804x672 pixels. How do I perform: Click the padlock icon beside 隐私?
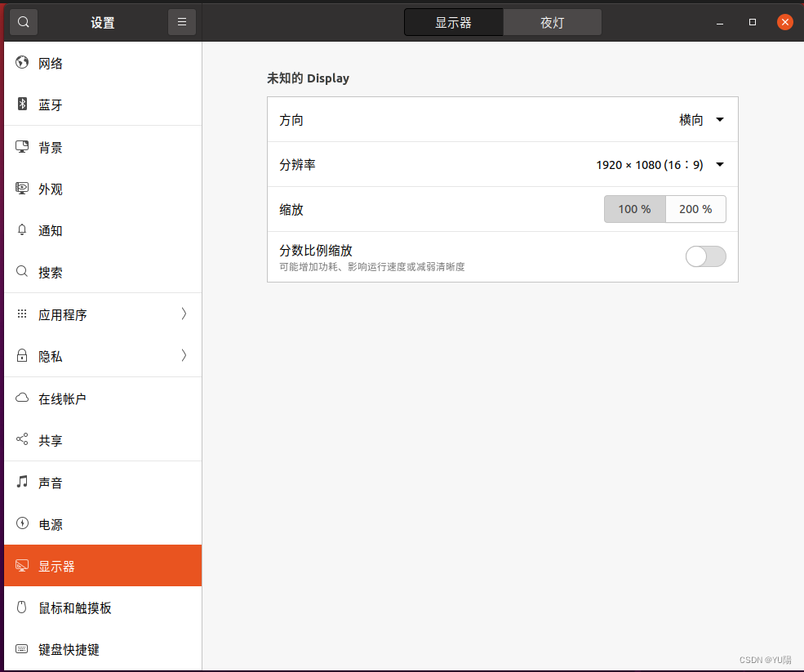22,355
